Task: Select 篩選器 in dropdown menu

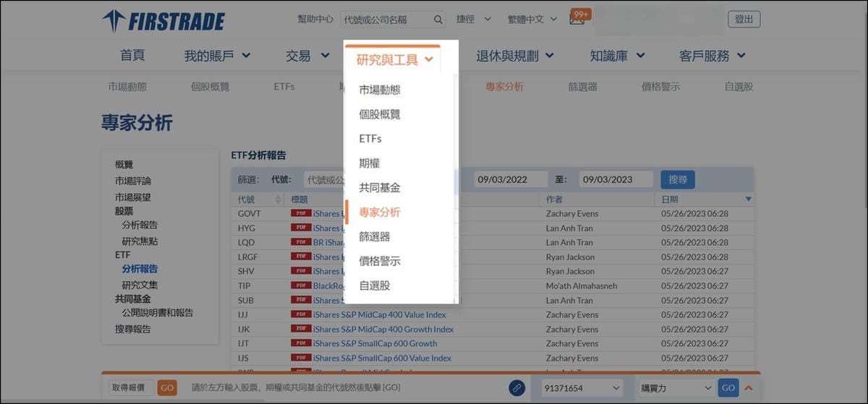Action: pos(375,236)
